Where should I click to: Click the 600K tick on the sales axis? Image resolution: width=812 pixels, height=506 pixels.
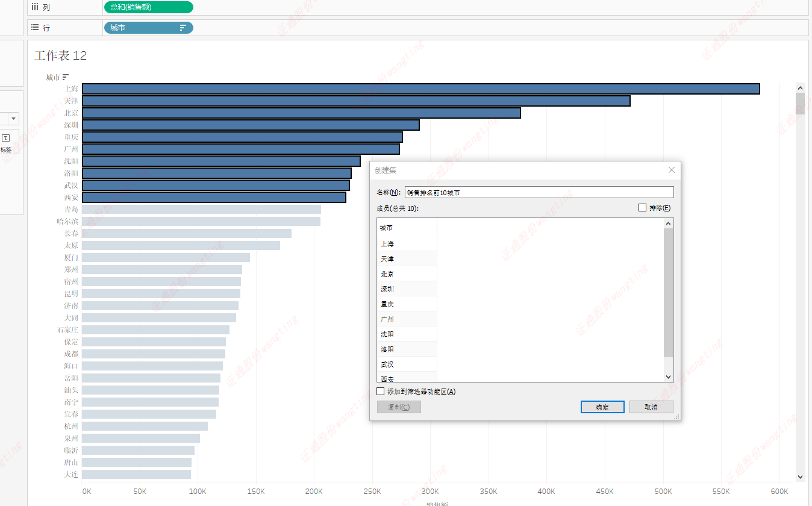pos(779,491)
